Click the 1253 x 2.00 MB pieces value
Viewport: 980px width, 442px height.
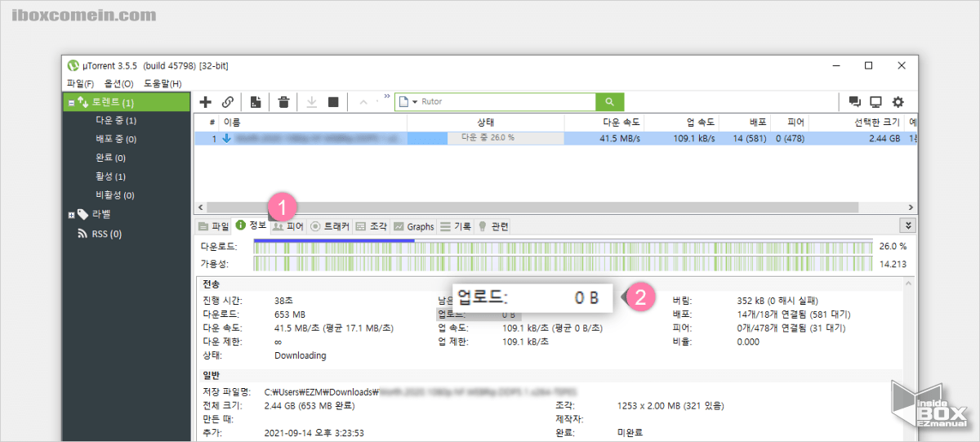[670, 405]
